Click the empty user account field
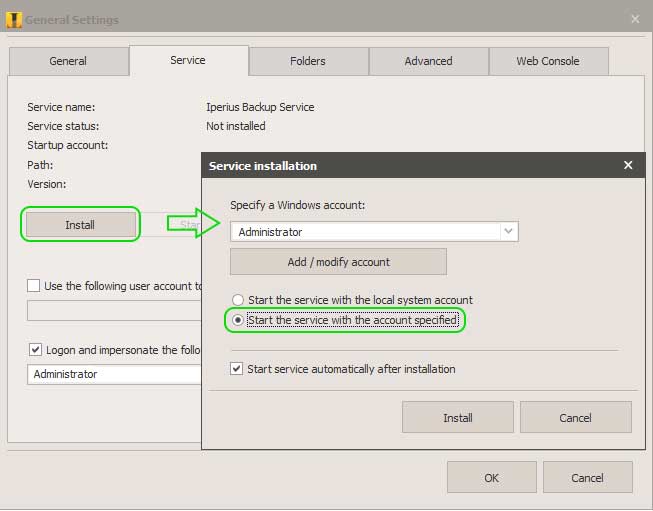Screen dimensions: 653x511 pos(114,311)
